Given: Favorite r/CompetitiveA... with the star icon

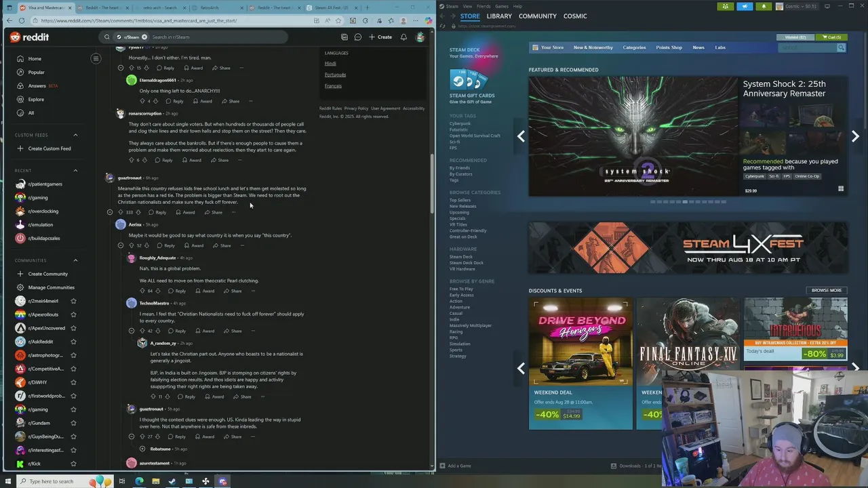Looking at the screenshot, I should (x=73, y=369).
